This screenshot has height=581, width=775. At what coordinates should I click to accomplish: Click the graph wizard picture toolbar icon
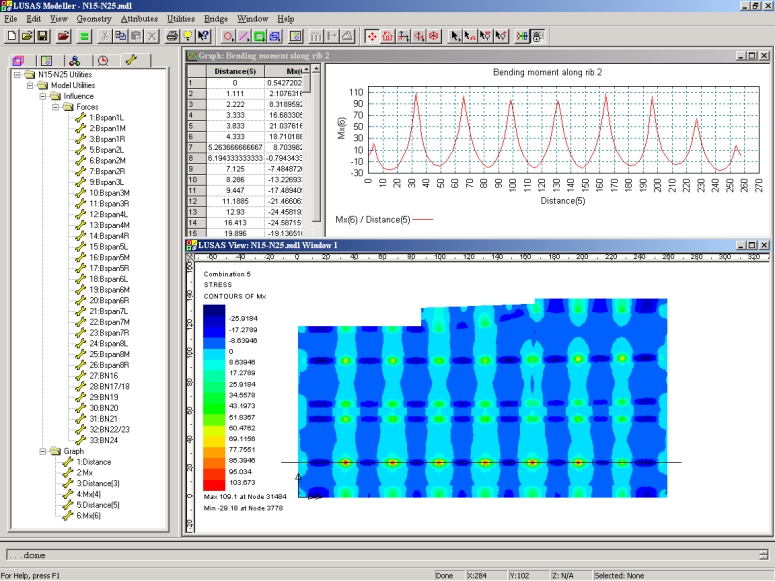pos(296,36)
